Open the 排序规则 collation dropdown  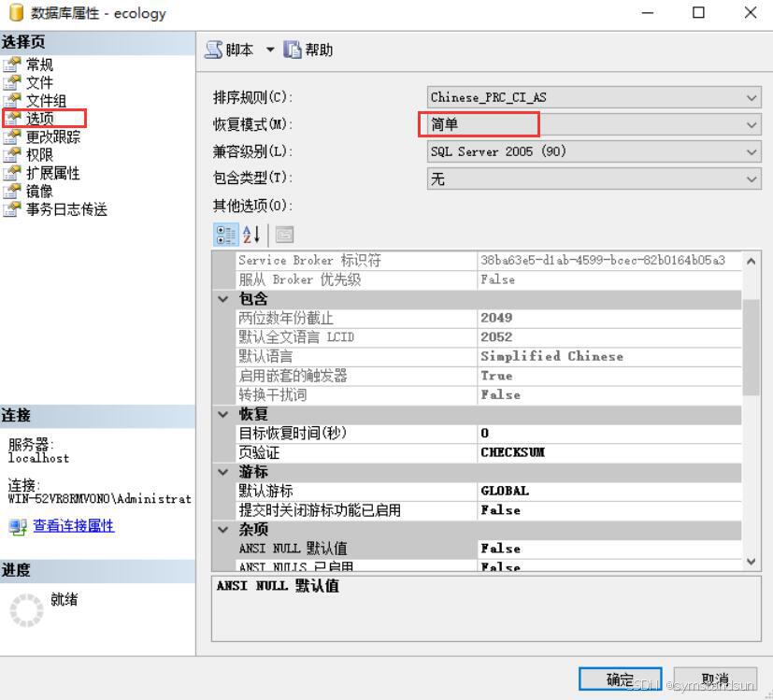pyautogui.click(x=594, y=97)
